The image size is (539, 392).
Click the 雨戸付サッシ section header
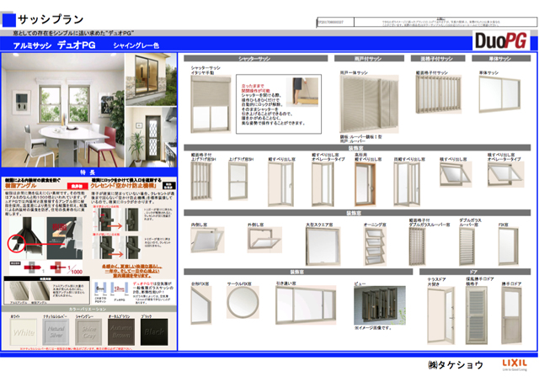369,58
